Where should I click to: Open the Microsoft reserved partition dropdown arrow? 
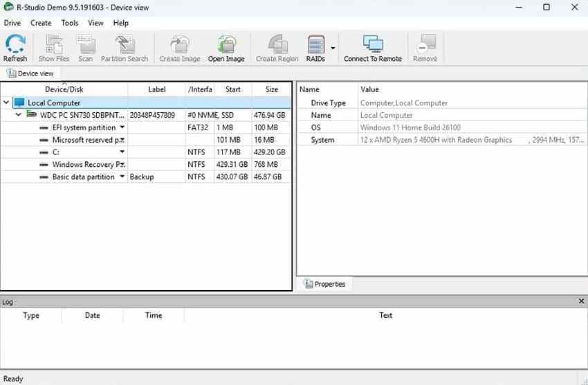tap(122, 140)
